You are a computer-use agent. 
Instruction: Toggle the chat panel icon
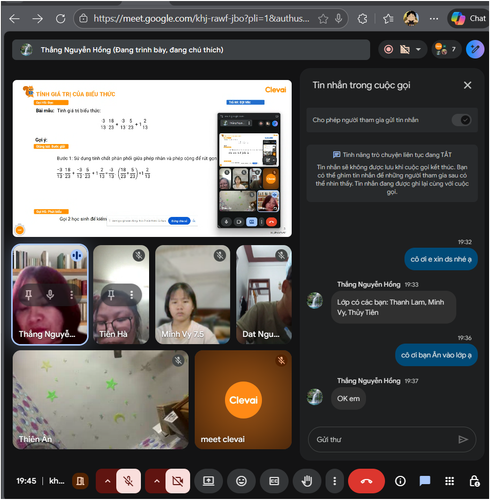pos(425,481)
